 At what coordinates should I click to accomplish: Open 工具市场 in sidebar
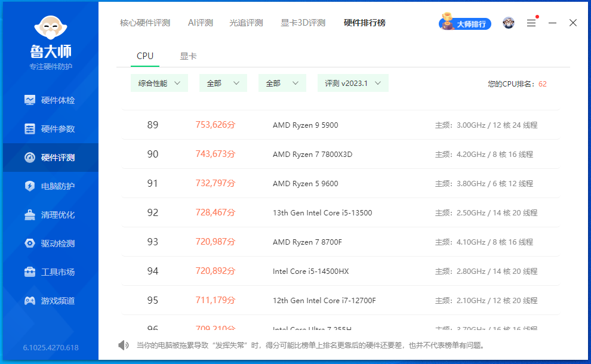(x=51, y=272)
